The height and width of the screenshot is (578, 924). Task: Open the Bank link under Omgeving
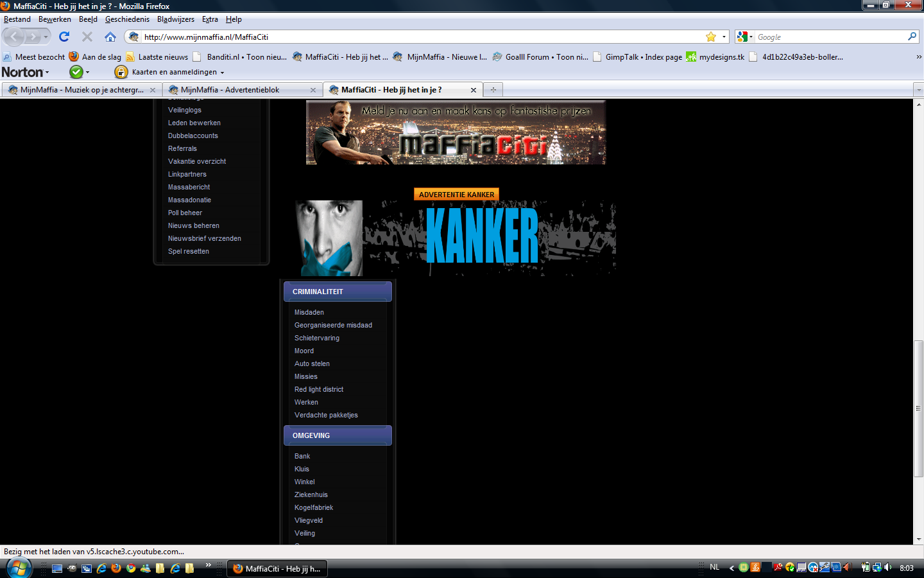(302, 456)
